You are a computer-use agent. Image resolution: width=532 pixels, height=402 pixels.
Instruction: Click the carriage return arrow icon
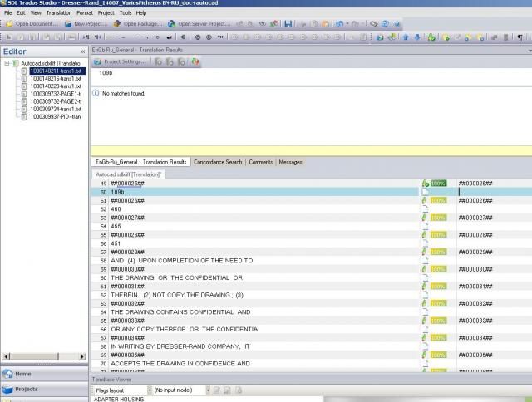[x=169, y=37]
